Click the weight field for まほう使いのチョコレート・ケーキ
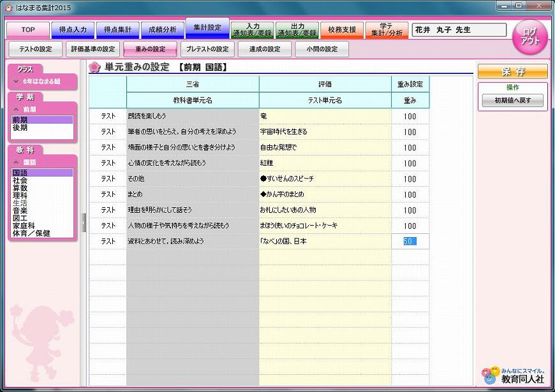 [410, 226]
